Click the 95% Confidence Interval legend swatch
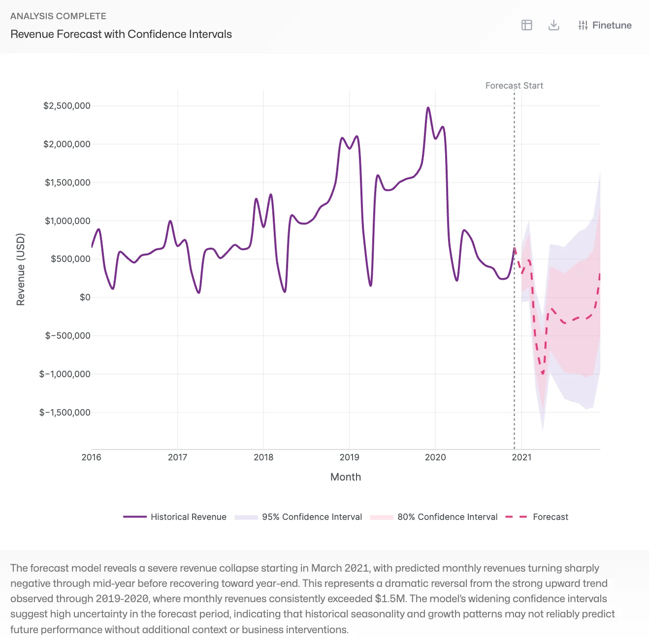Viewport: 649px width, 644px height. coord(246,517)
